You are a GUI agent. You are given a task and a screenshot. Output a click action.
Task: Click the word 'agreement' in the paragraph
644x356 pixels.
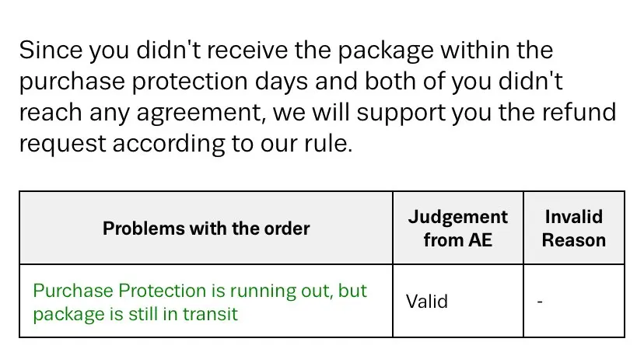tap(200, 113)
